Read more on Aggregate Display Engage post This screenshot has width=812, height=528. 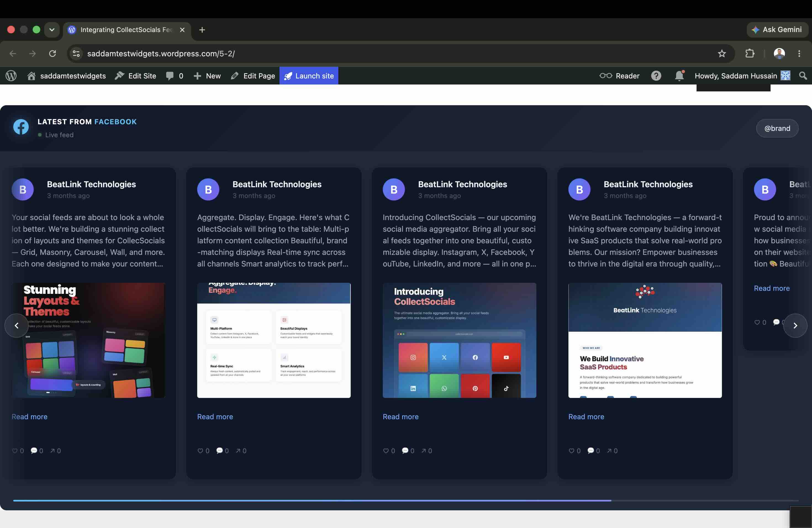215,416
